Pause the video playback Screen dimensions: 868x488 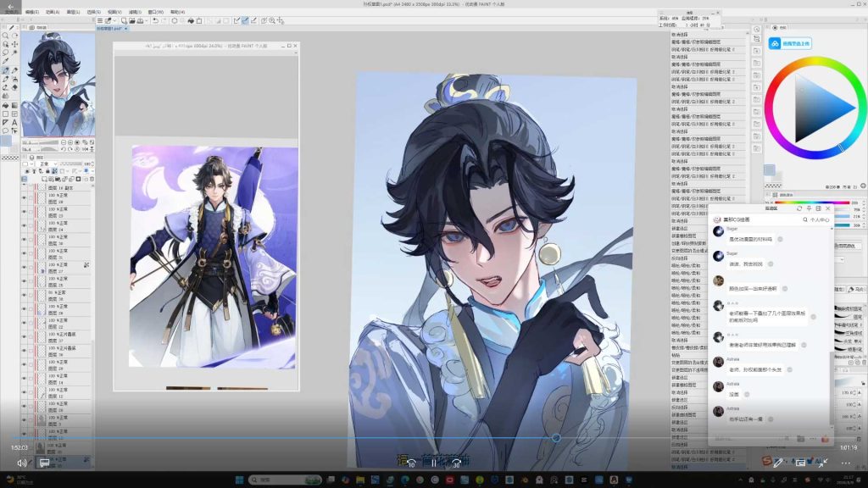[x=434, y=463]
